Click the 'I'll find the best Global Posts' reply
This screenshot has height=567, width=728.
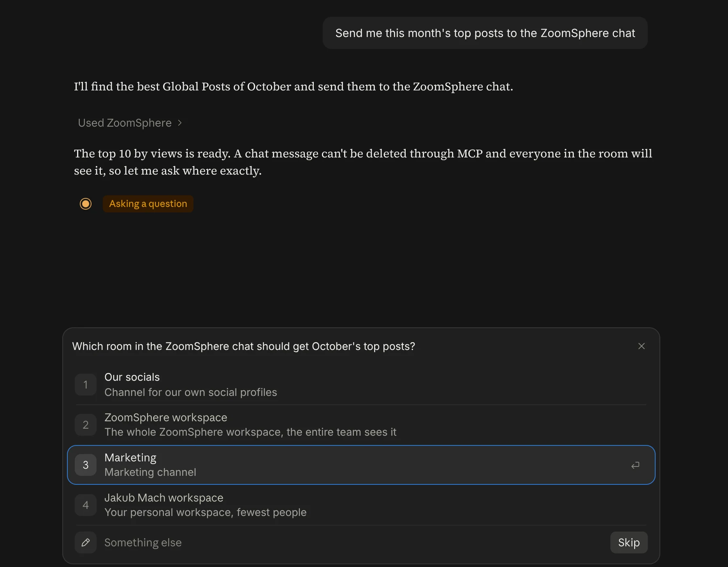click(x=293, y=87)
